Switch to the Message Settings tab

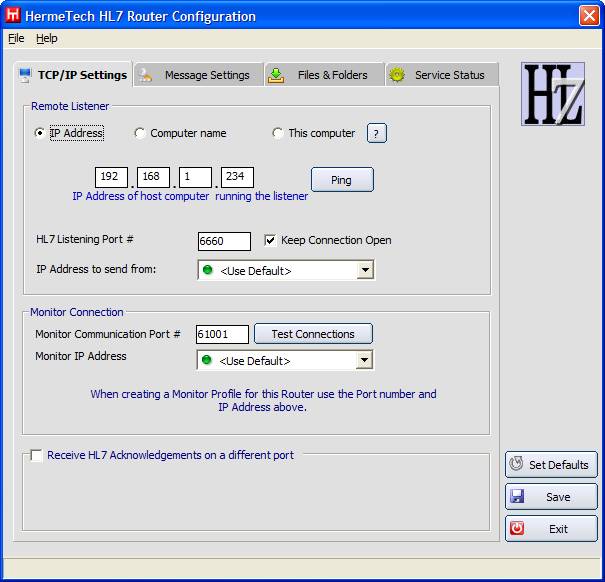click(199, 75)
